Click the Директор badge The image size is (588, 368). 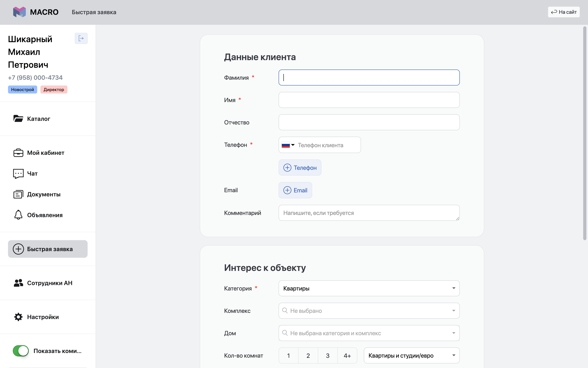(x=54, y=90)
